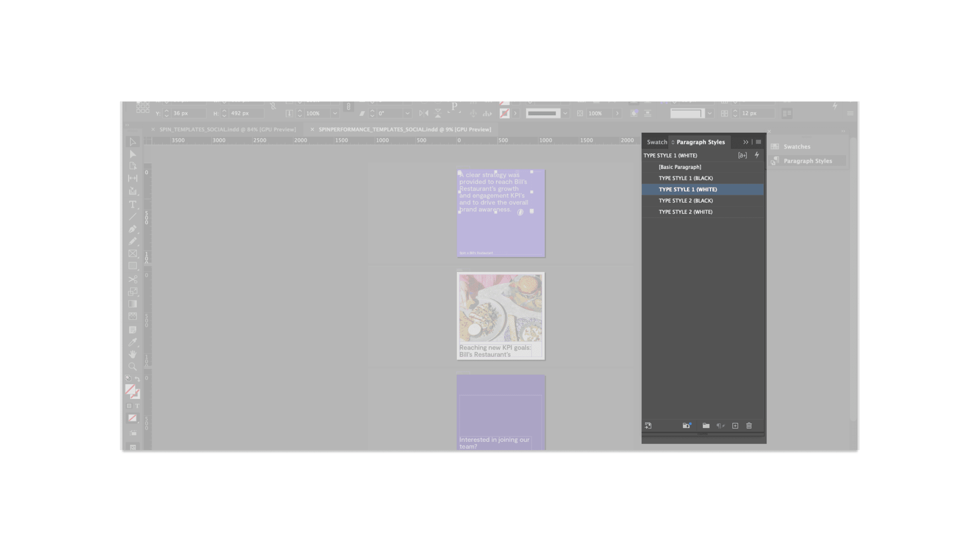Collapse panel using double-arrow chevron
The image size is (980, 551).
tap(746, 142)
